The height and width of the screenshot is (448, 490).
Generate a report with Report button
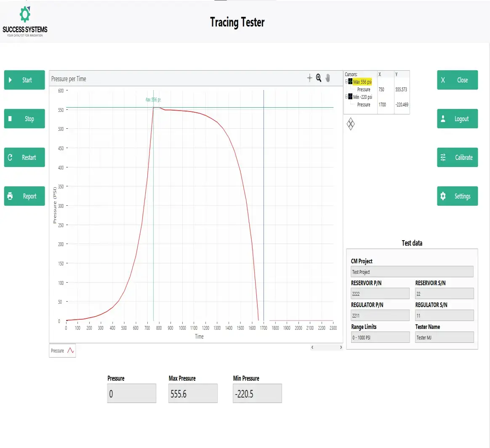24,196
